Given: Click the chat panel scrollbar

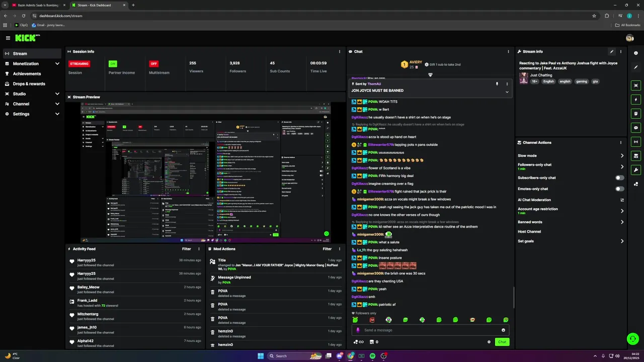Looking at the screenshot, I should [514, 297].
